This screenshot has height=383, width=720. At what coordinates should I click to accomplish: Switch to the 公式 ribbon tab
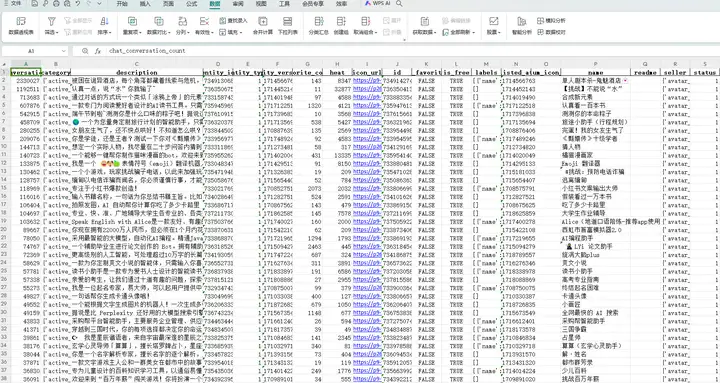tap(191, 4)
